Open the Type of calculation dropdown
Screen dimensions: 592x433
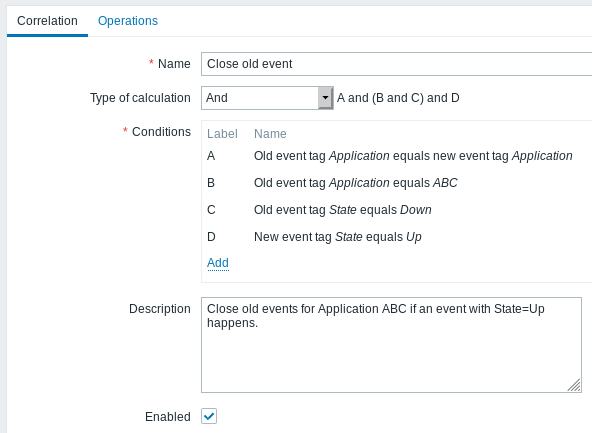point(267,98)
